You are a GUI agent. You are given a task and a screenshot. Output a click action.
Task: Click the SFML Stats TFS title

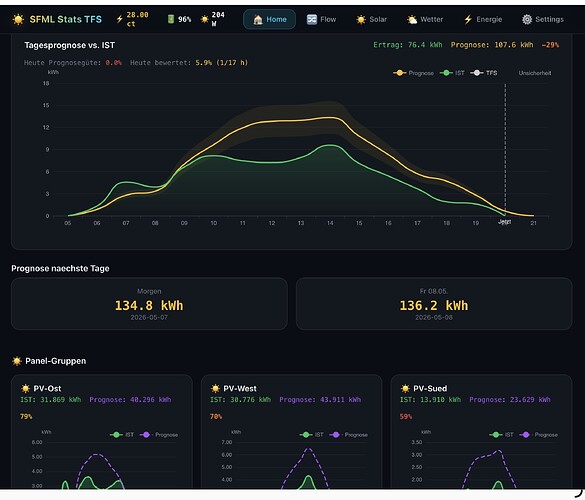(x=66, y=19)
